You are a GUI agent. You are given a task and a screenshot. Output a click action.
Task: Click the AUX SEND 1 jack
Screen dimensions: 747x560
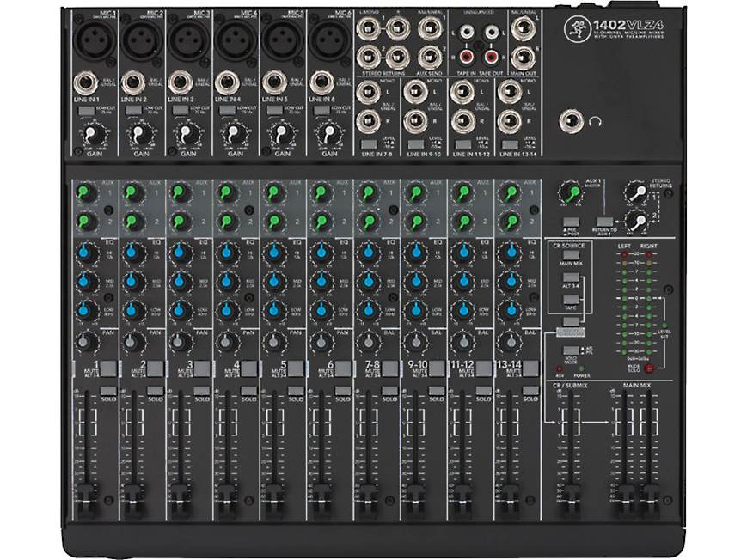tap(429, 28)
